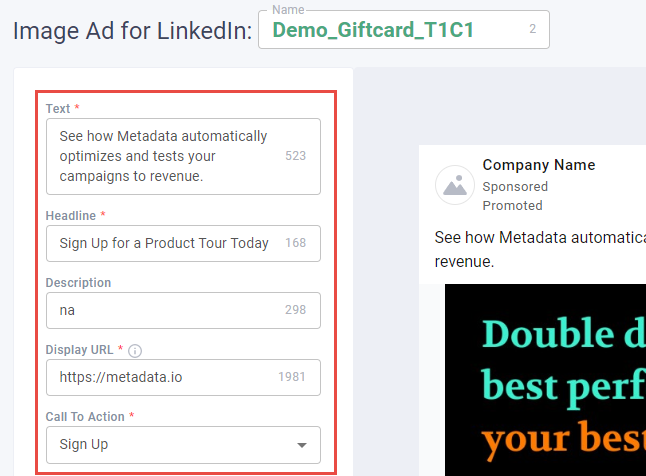
Task: Click the 523 character counter in Text
Action: [x=295, y=156]
